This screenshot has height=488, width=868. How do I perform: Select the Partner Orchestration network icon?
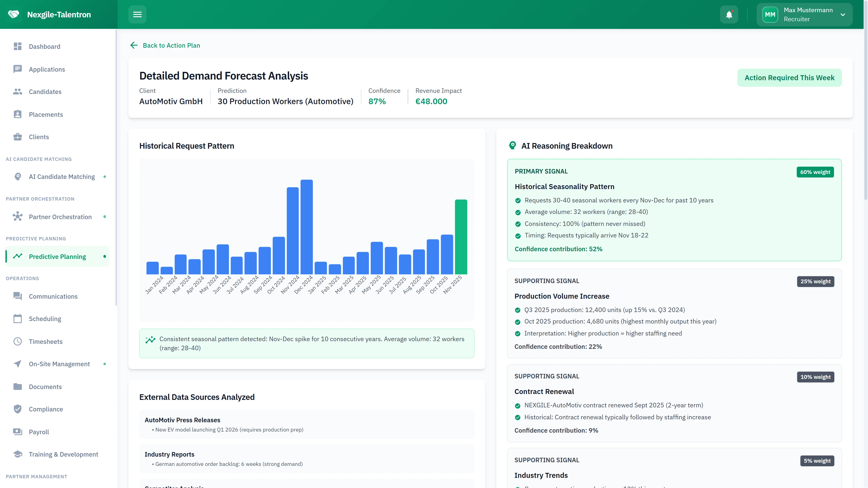(18, 217)
